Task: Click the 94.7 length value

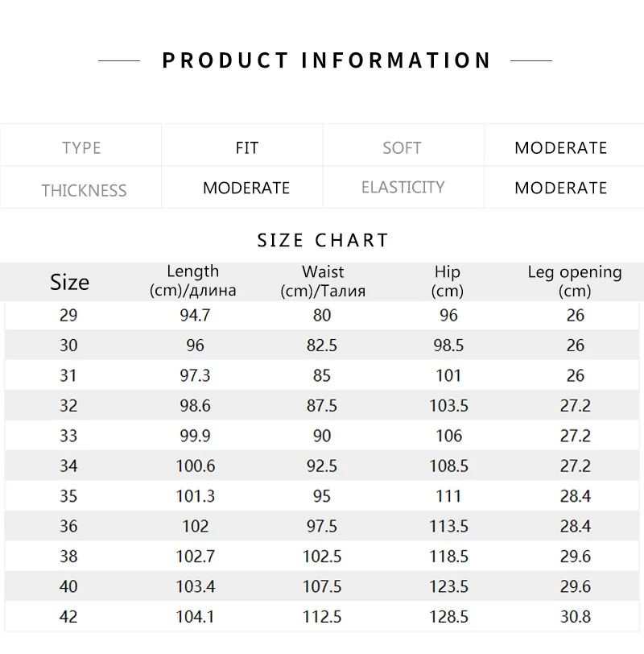Action: pos(195,316)
